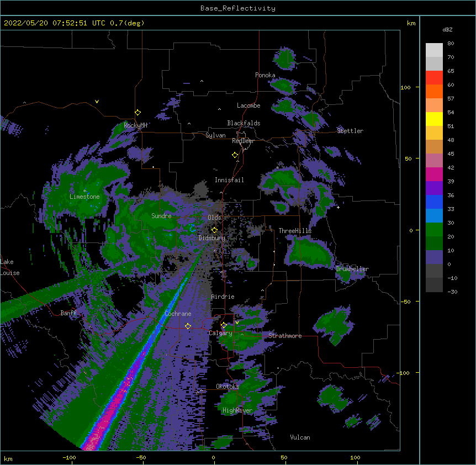Click the magenta 42-39 dBZ legend band
Screen dimensions: 476x465
tap(434, 174)
